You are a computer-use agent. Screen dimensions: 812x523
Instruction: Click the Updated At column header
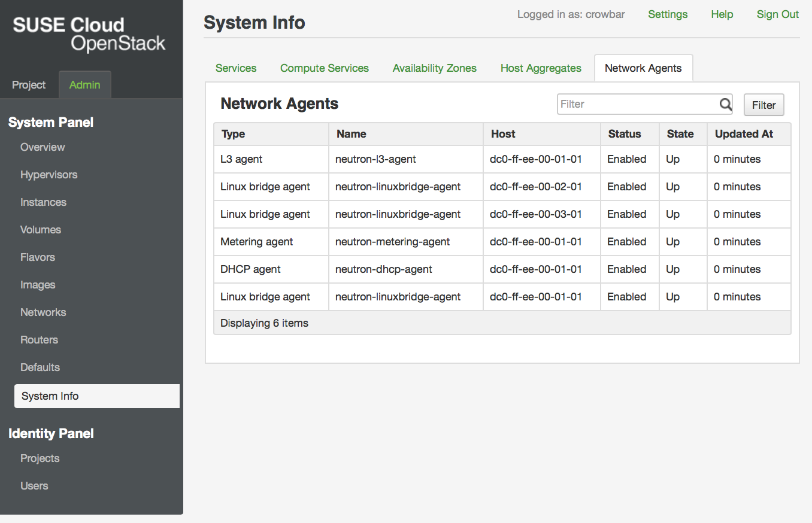point(749,134)
